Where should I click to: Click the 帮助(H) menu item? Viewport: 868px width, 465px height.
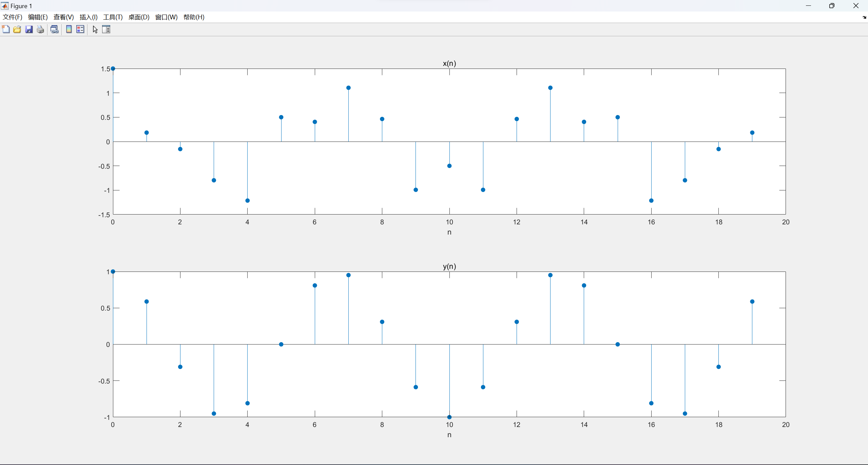(194, 17)
